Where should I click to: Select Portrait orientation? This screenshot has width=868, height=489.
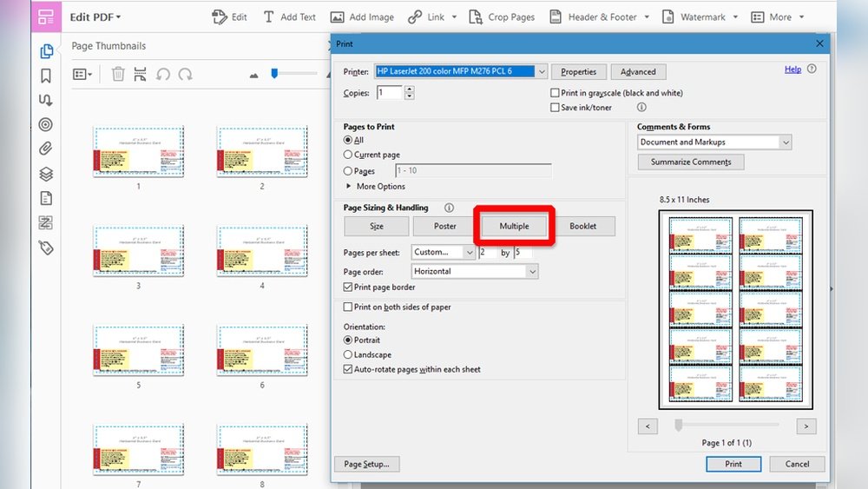pyautogui.click(x=348, y=340)
